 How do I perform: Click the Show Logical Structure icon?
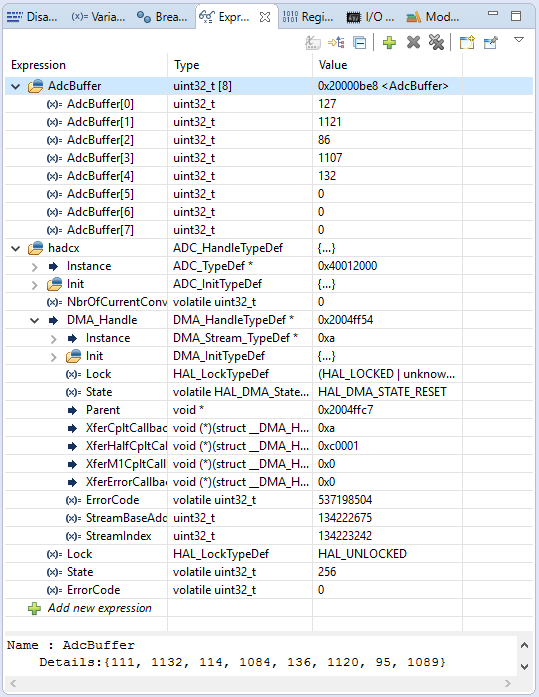pyautogui.click(x=336, y=43)
